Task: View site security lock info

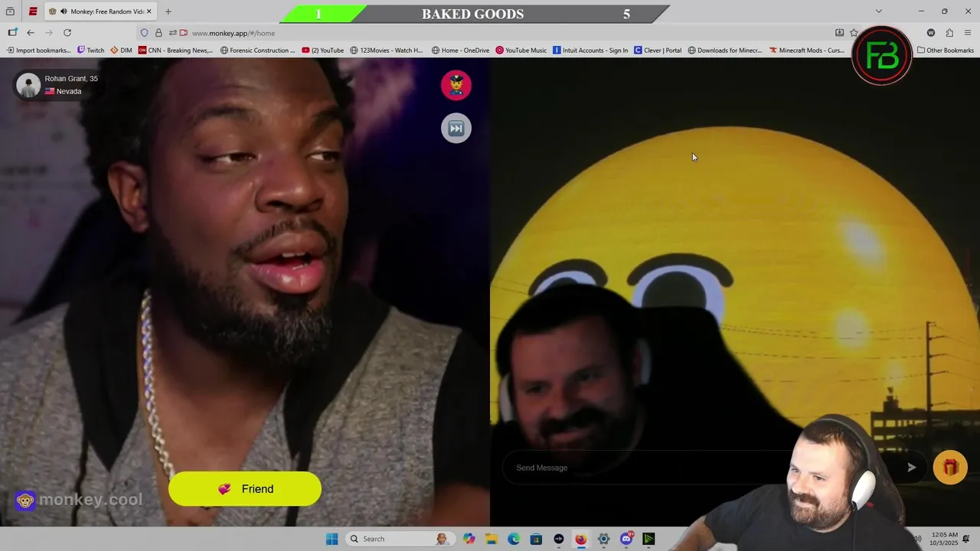Action: [x=158, y=33]
